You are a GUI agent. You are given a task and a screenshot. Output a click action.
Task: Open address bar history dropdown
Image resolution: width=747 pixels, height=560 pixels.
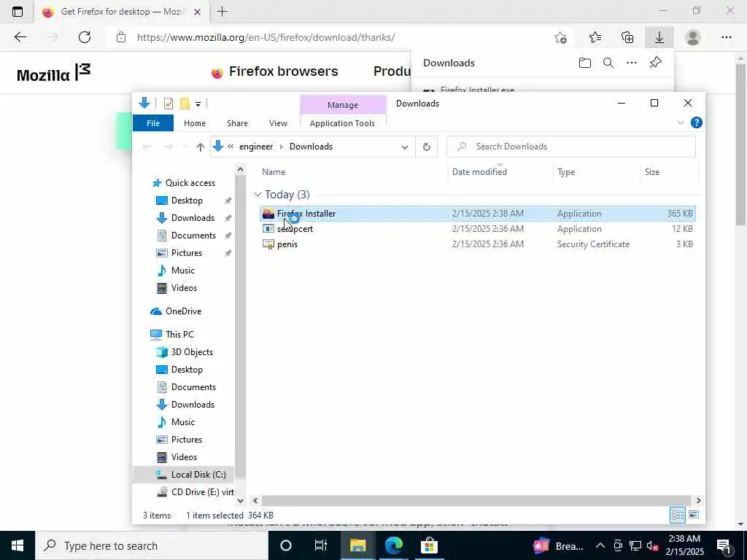point(404,147)
